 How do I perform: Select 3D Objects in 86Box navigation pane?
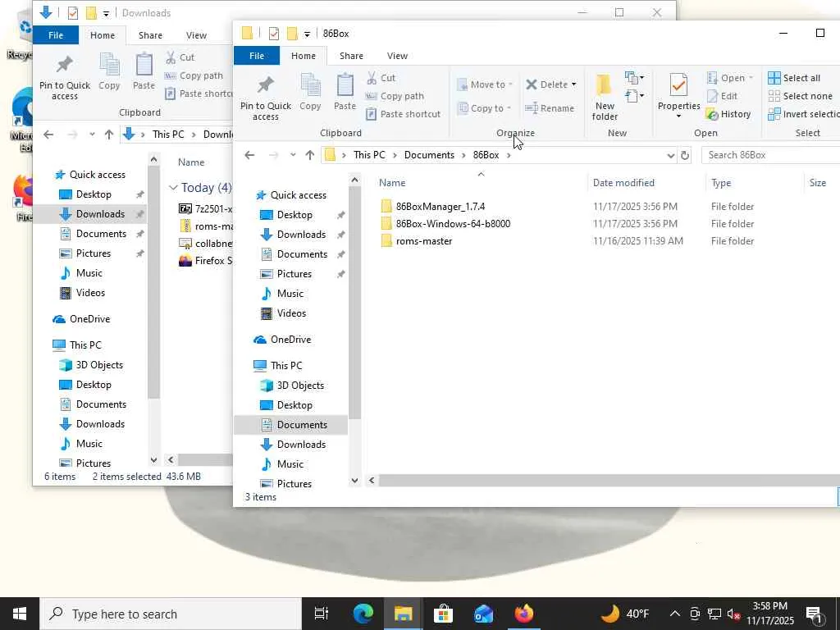(300, 386)
